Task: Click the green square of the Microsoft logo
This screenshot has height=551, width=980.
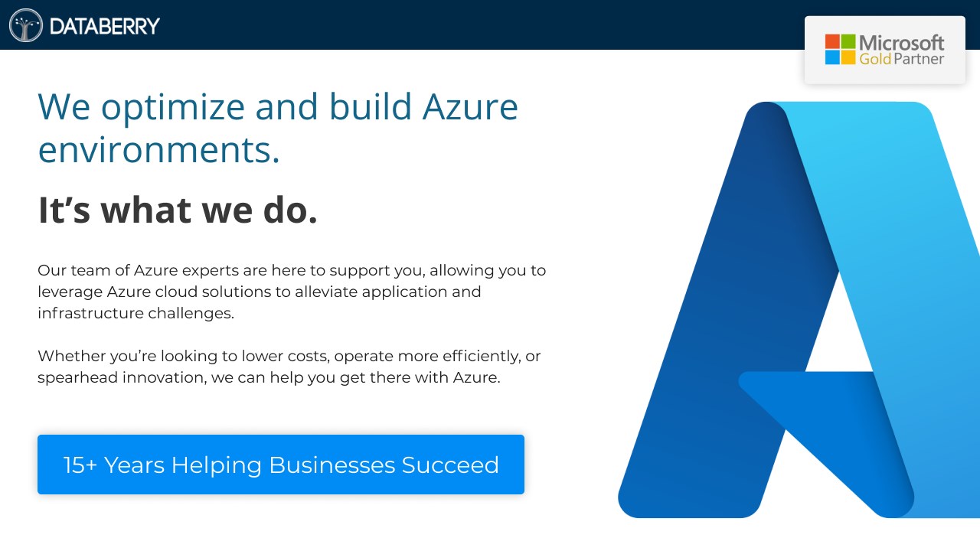Action: click(848, 41)
